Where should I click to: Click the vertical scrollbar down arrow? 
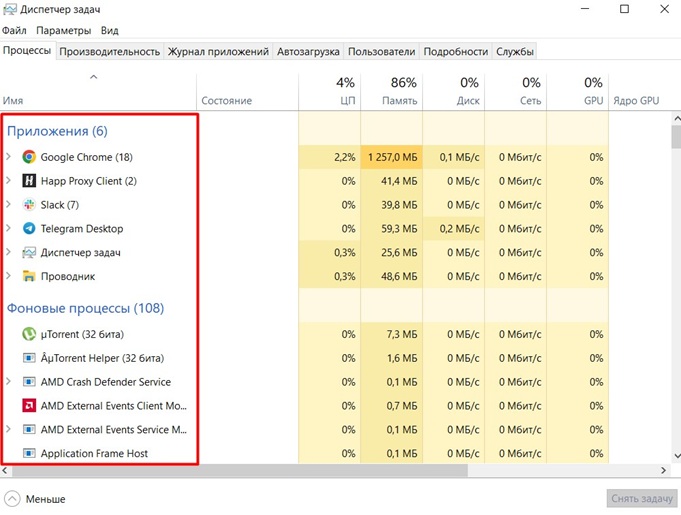point(677,456)
